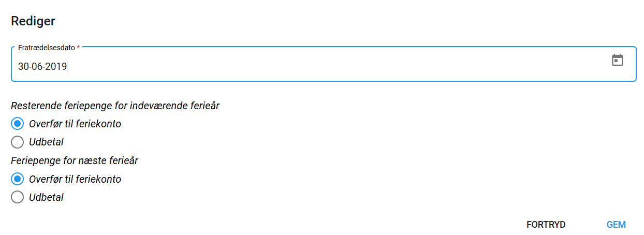Click the Fratrædelsesdato floating field label
The width and height of the screenshot is (644, 235).
coord(46,47)
